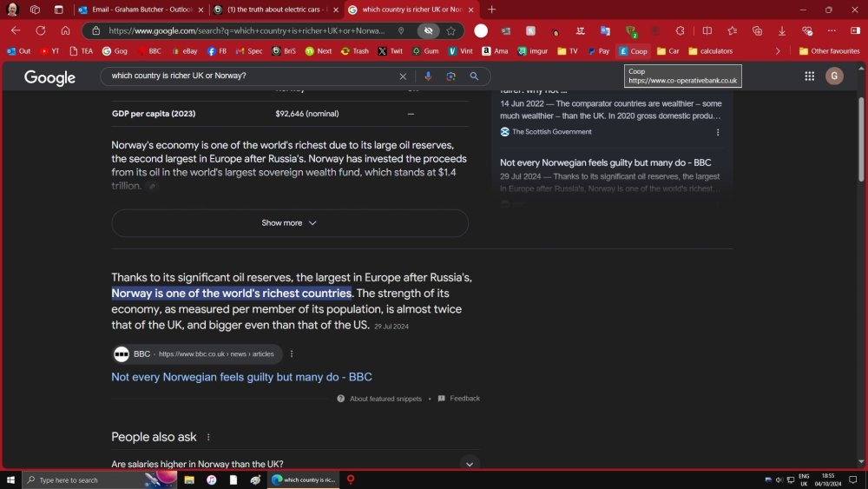Close the electric cars tab
The image size is (868, 489).
335,10
